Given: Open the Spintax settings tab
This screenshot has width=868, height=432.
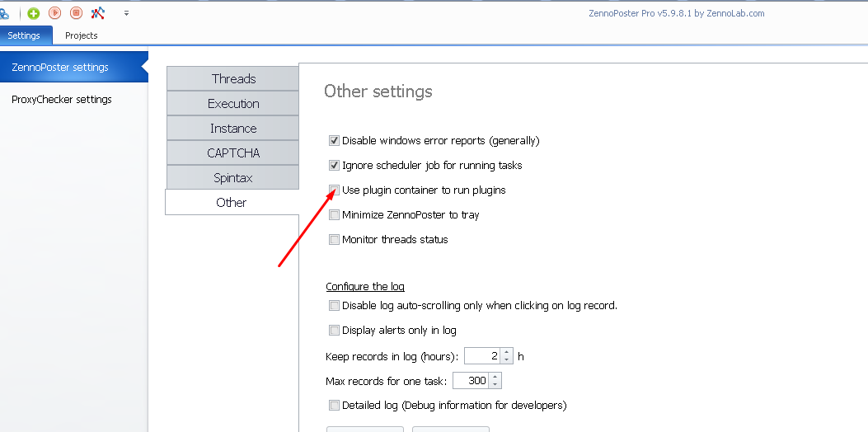Looking at the screenshot, I should tap(233, 178).
